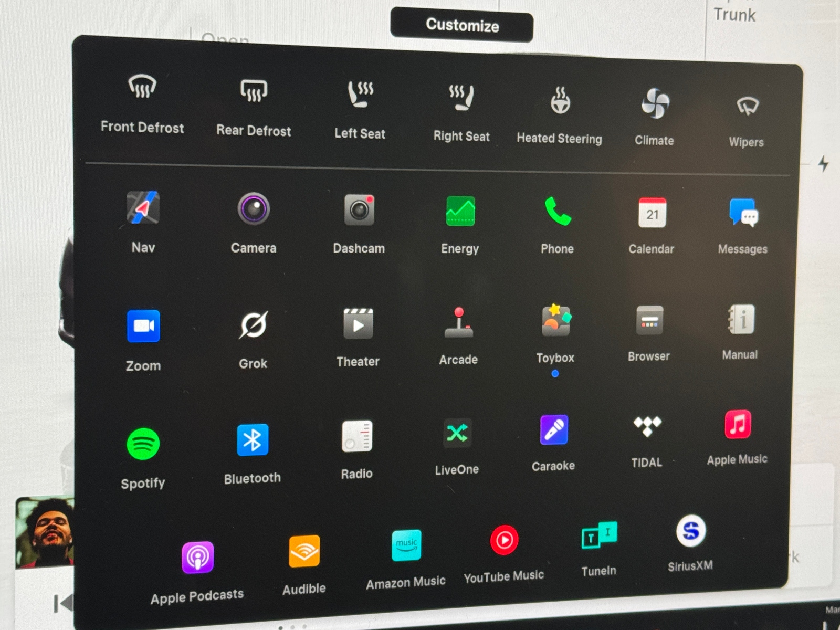Toggle the Rear Defrost control

pos(254,91)
